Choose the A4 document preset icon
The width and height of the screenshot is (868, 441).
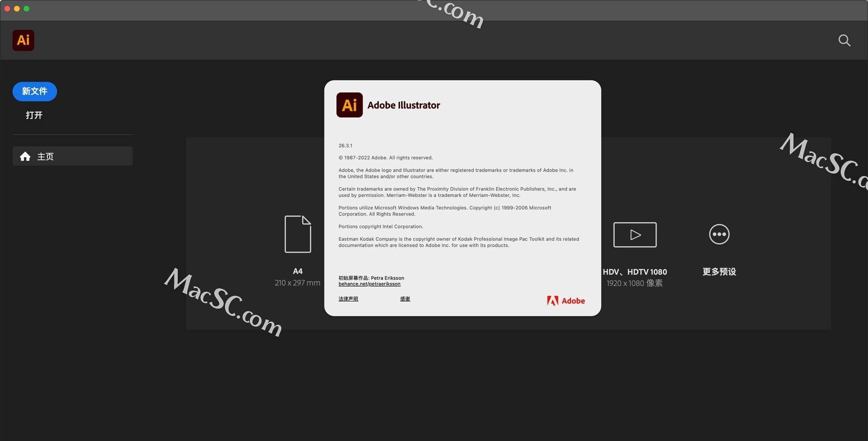(298, 234)
